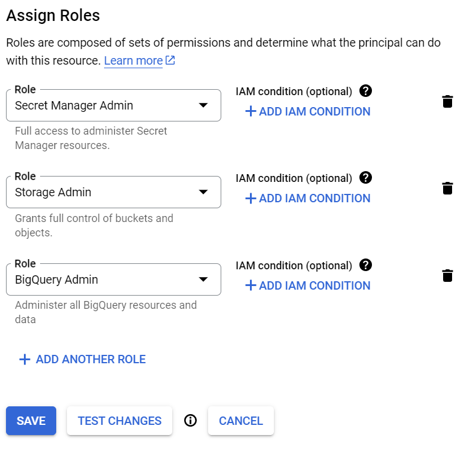Screen dimensions: 476x453
Task: Open the Secret Manager Admin role dropdown
Action: [x=114, y=105]
